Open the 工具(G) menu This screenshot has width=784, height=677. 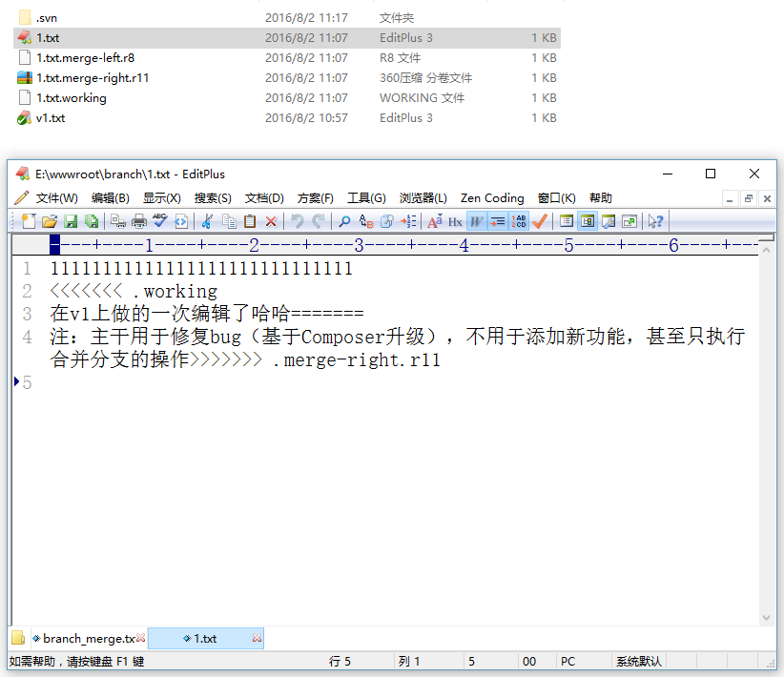[366, 198]
